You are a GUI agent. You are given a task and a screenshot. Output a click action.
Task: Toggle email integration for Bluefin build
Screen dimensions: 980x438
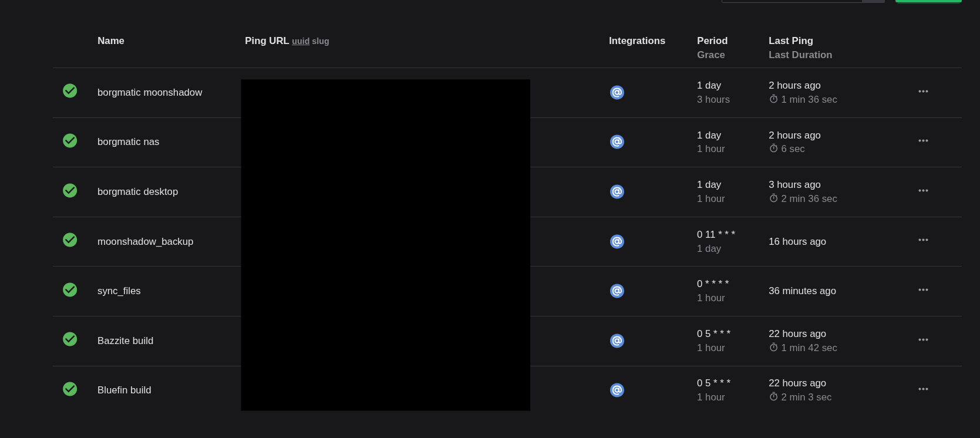click(617, 390)
